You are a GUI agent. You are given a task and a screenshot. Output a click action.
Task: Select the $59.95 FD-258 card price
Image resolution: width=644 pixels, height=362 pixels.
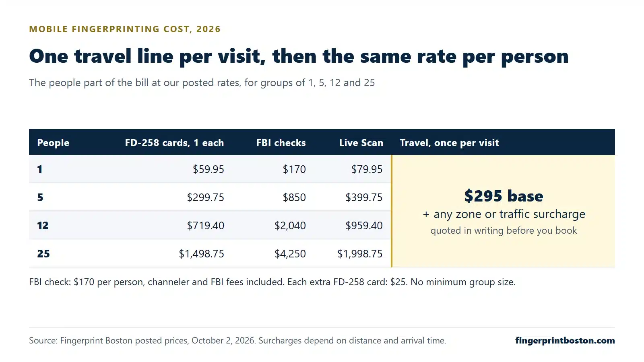[x=208, y=169]
